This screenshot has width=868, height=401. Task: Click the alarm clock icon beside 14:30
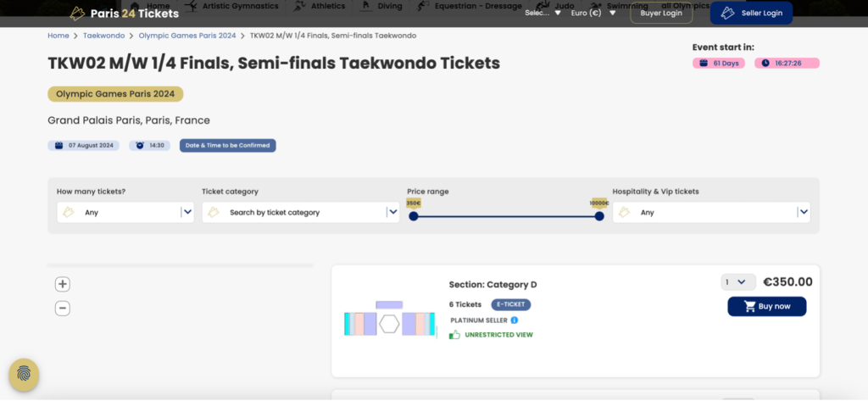click(x=140, y=145)
